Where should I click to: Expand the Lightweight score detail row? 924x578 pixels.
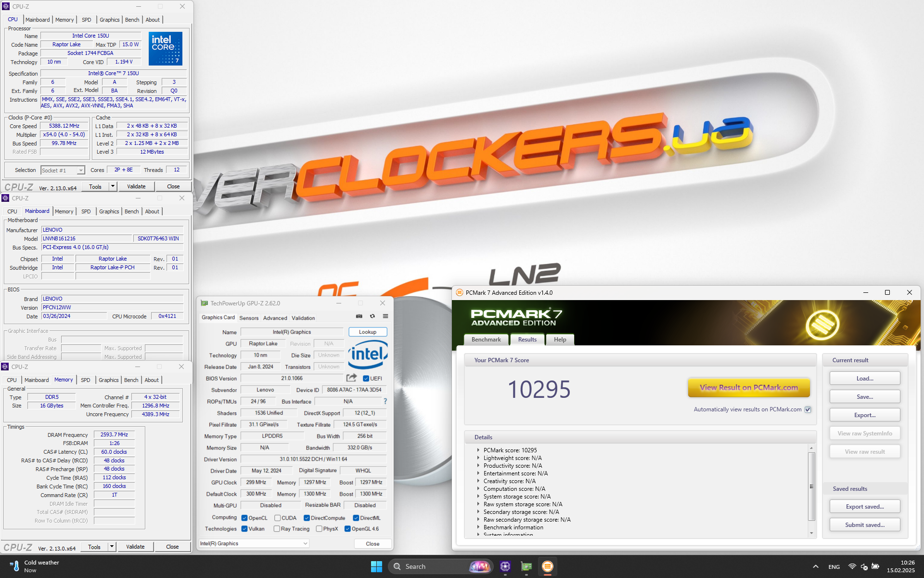click(x=478, y=458)
